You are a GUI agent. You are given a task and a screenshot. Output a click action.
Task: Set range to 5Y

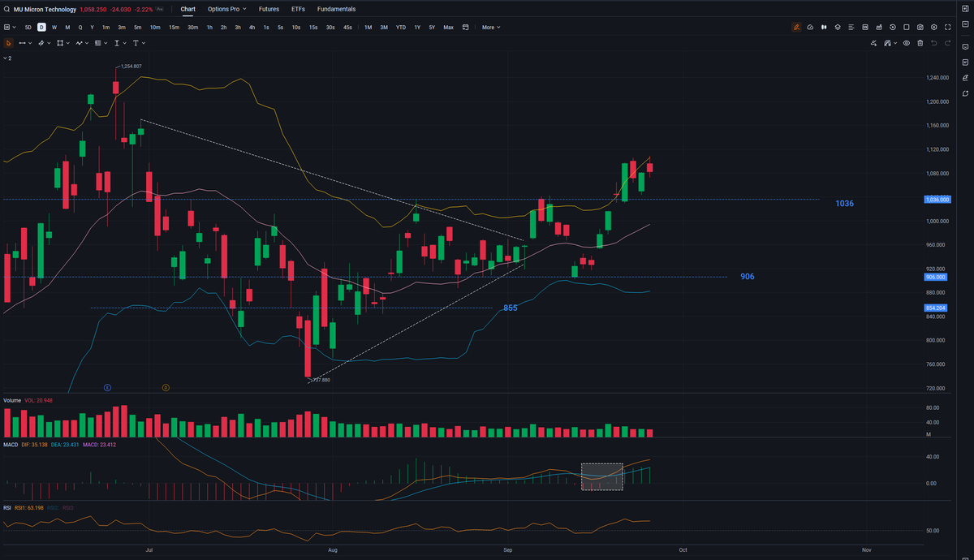tap(432, 27)
